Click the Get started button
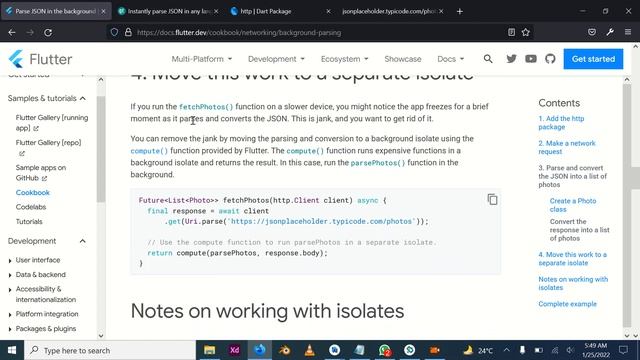Image resolution: width=640 pixels, height=360 pixels. (593, 59)
